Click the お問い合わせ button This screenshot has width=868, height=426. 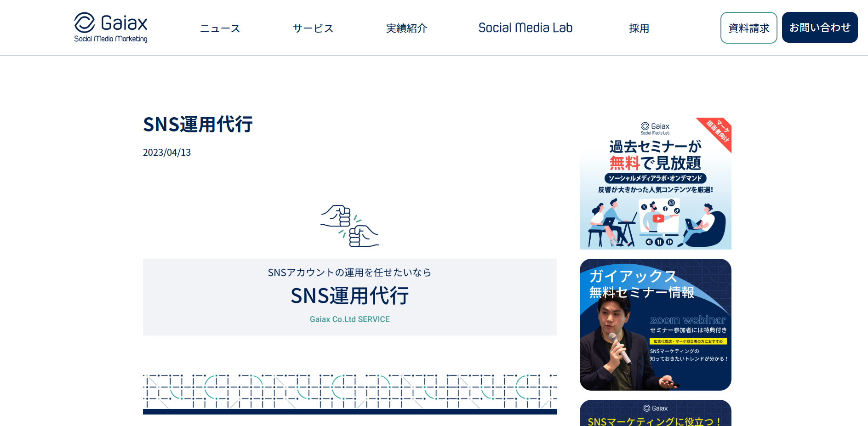[x=820, y=28]
